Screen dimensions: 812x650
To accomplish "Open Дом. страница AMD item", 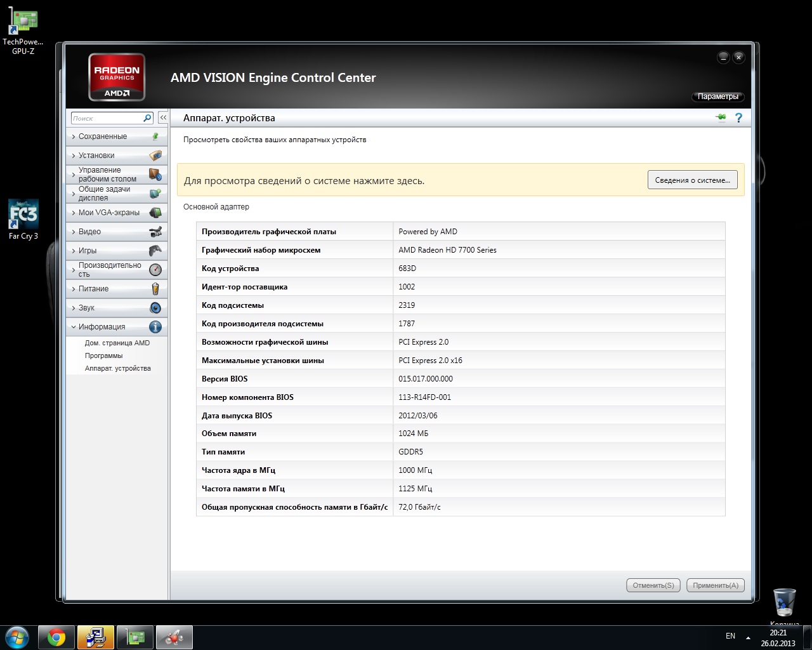I will point(117,343).
